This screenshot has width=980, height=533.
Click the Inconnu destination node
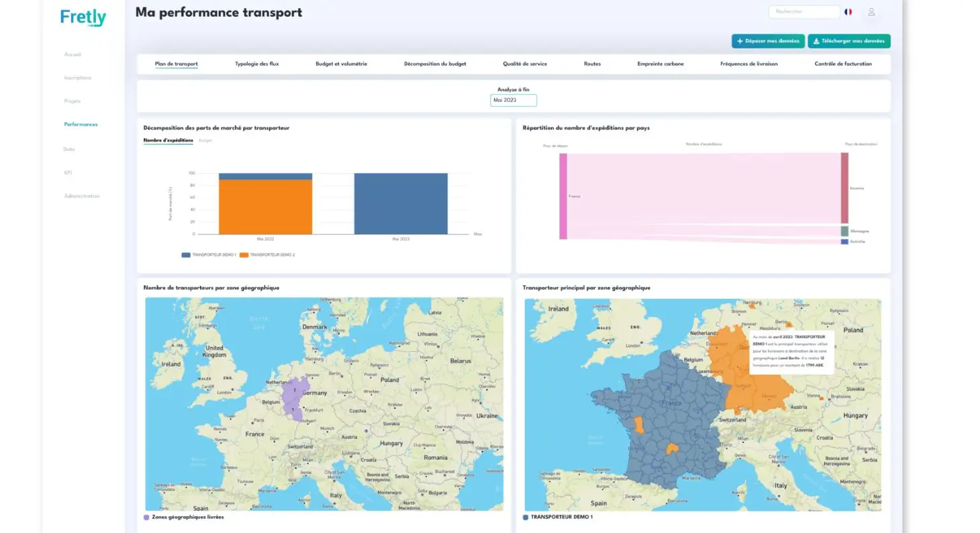click(844, 188)
